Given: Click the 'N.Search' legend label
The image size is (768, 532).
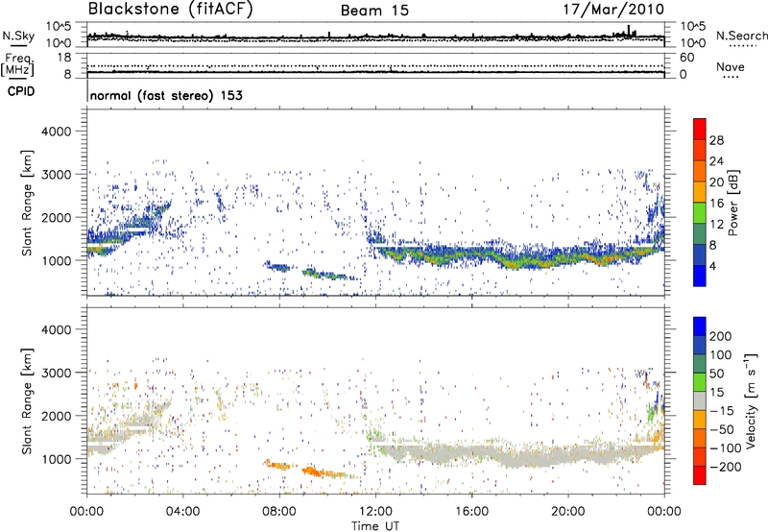Looking at the screenshot, I should click(x=742, y=36).
